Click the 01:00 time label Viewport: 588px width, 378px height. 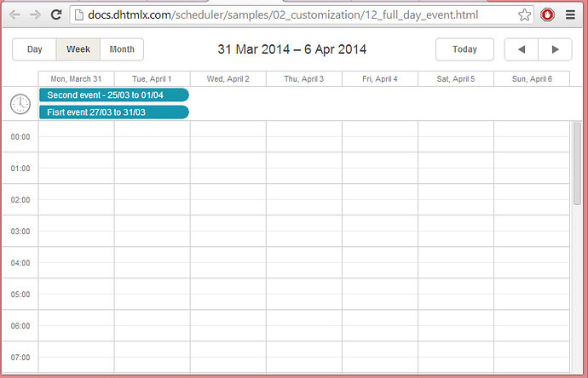(x=20, y=169)
